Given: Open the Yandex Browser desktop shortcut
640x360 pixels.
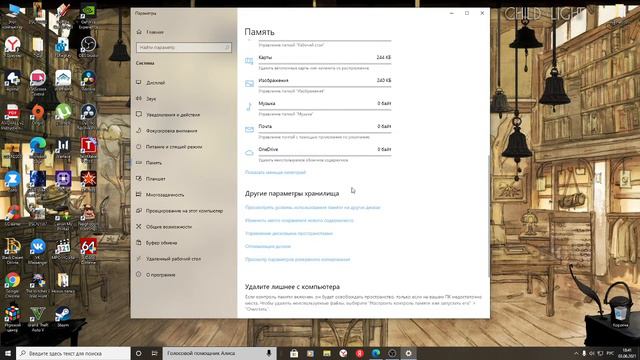Looking at the screenshot, I should click(x=13, y=46).
